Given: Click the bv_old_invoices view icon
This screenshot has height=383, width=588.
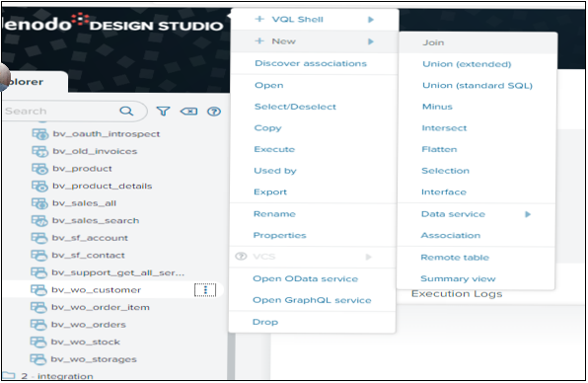Looking at the screenshot, I should 39,151.
